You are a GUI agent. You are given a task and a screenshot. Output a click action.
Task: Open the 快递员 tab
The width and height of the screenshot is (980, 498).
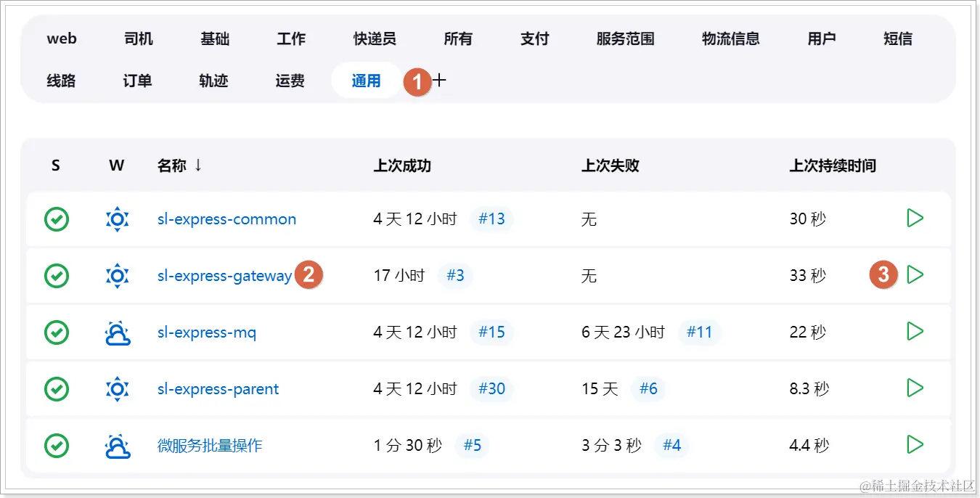[375, 38]
